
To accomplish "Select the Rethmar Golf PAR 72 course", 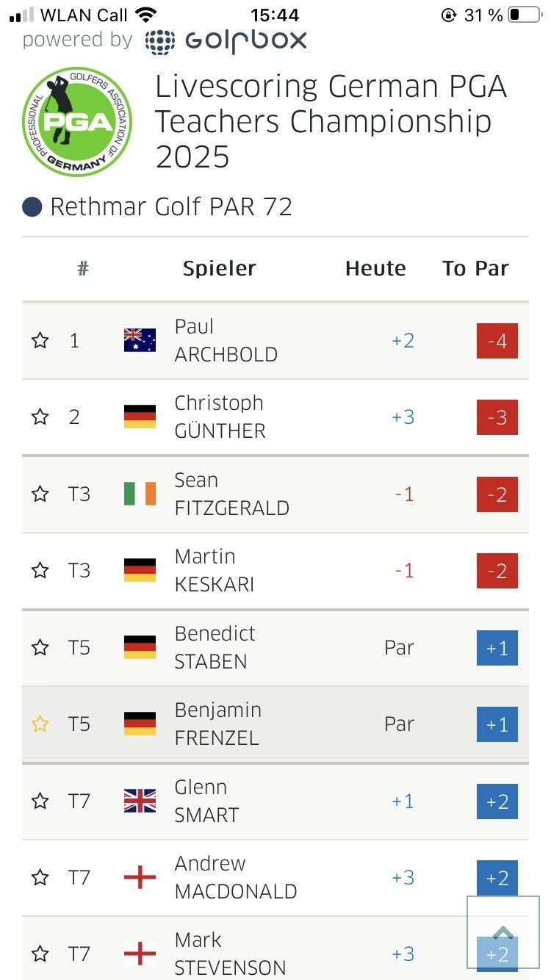I will point(170,207).
